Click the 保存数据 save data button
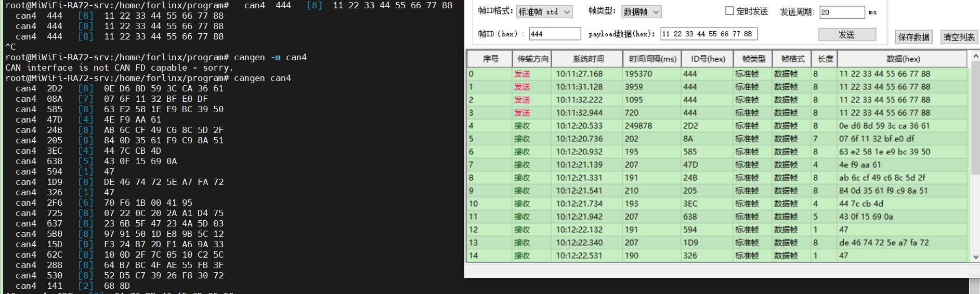980x294 pixels. pyautogui.click(x=913, y=37)
